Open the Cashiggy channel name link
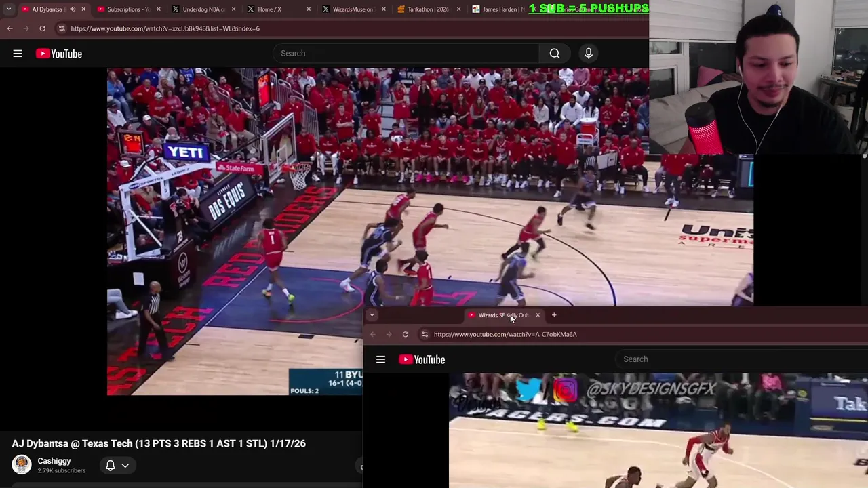Viewport: 868px width, 488px height. (54, 461)
